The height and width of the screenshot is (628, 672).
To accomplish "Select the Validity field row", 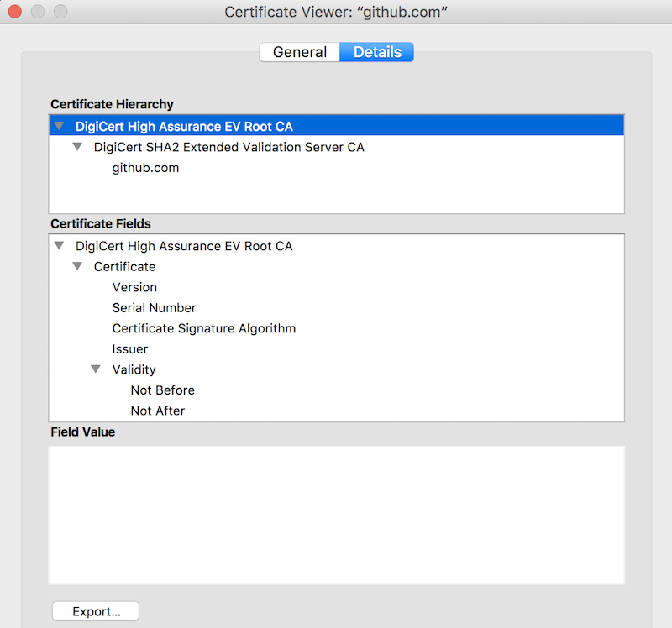I will click(x=337, y=369).
